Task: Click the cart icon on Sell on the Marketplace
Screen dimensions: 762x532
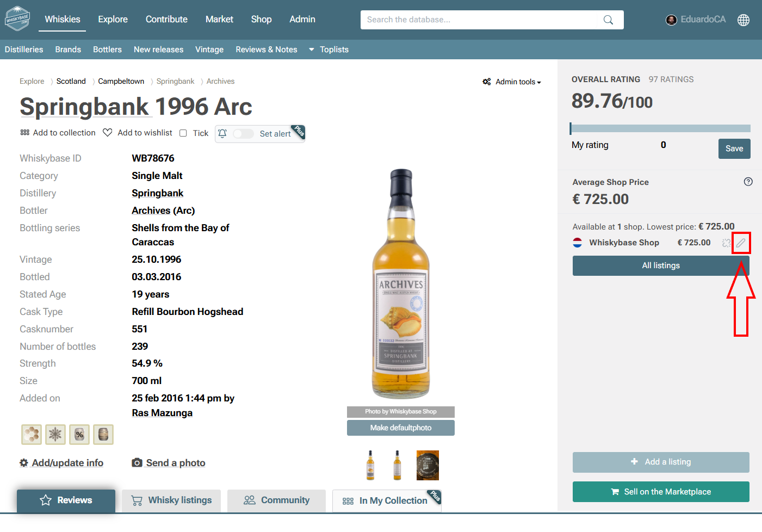Action: point(615,492)
